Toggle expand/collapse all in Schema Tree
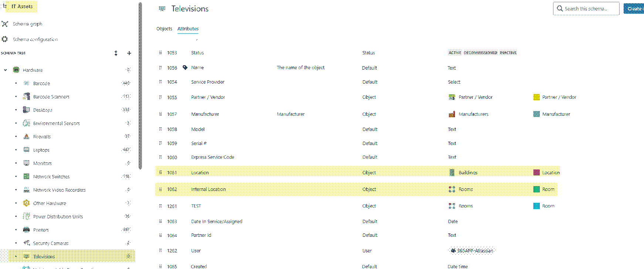This screenshot has height=269, width=644. (x=116, y=53)
